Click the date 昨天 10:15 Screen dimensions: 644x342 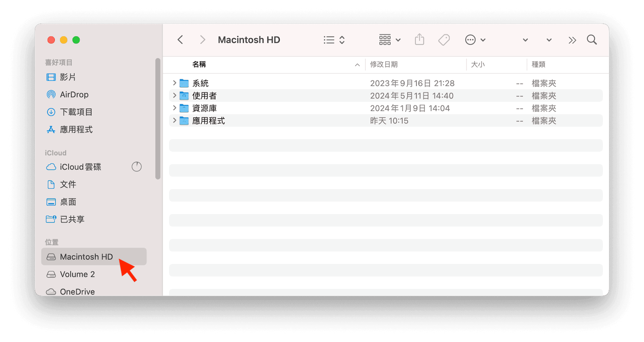(x=389, y=121)
